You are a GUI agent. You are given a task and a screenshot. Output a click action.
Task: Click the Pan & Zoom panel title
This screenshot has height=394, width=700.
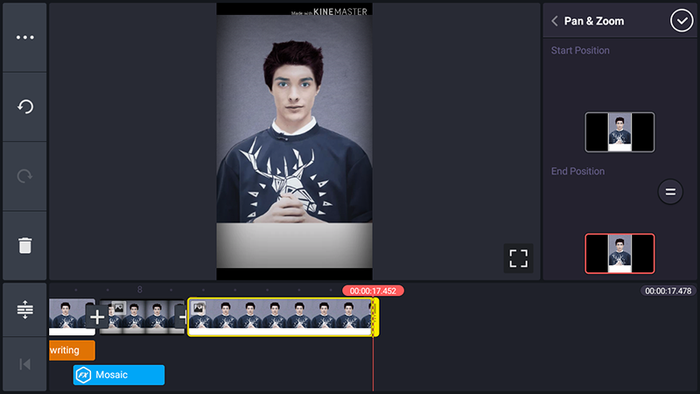tap(594, 21)
